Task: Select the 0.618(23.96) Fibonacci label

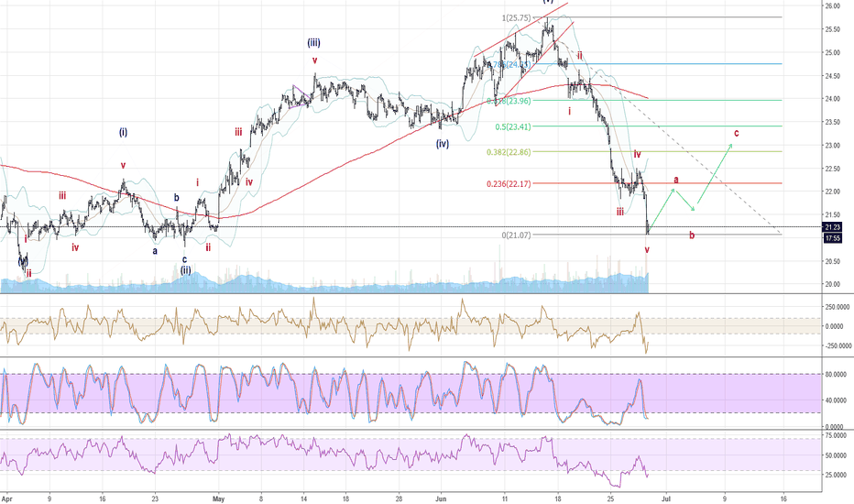Action: pyautogui.click(x=509, y=101)
